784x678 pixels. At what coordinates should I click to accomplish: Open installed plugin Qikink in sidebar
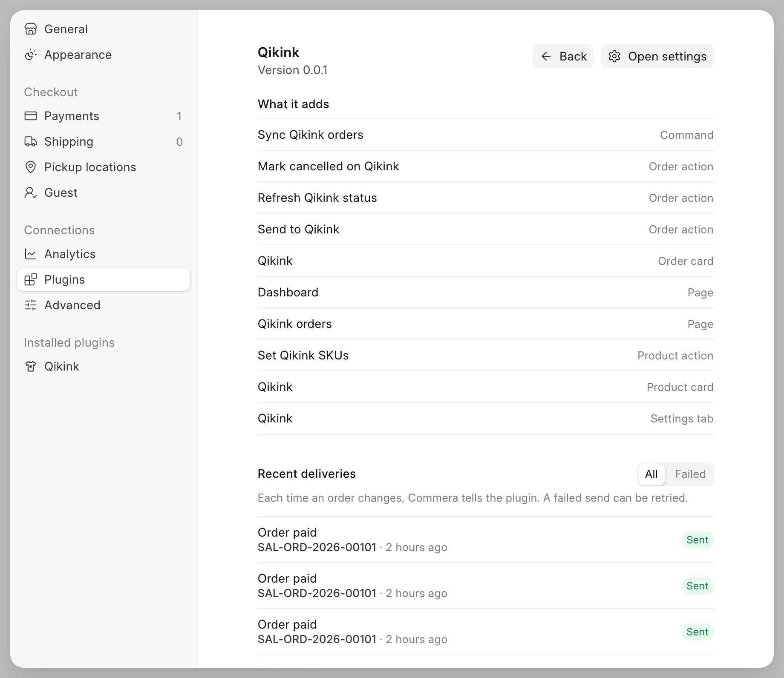click(x=104, y=366)
